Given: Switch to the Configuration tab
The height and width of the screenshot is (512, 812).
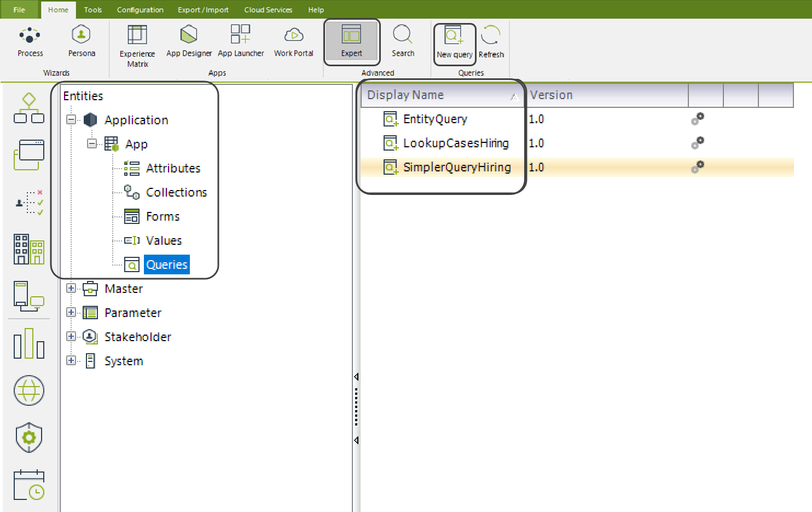Looking at the screenshot, I should (x=140, y=10).
